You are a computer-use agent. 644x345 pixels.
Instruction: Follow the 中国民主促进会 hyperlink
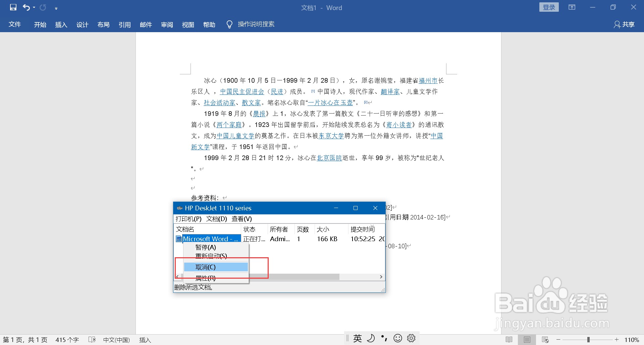pyautogui.click(x=242, y=92)
